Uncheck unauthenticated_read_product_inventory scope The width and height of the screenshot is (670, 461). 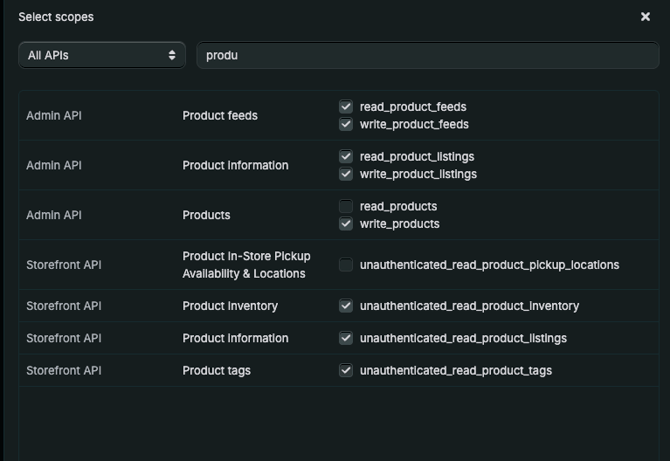coord(346,305)
